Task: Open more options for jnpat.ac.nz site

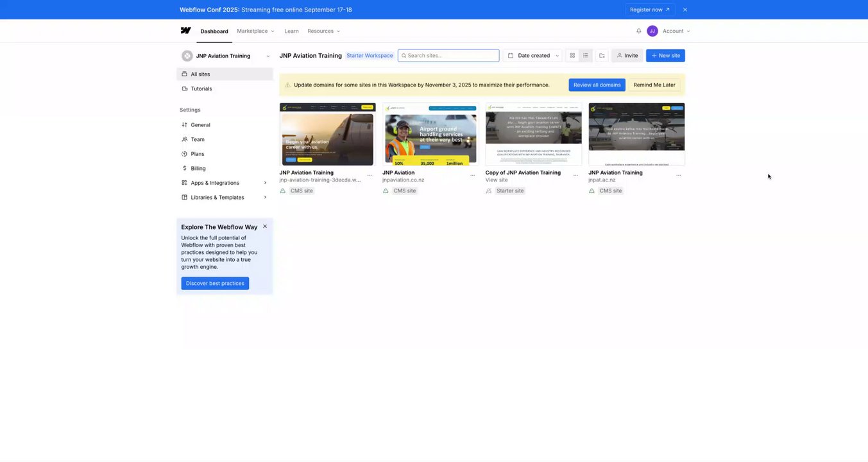Action: coord(679,175)
